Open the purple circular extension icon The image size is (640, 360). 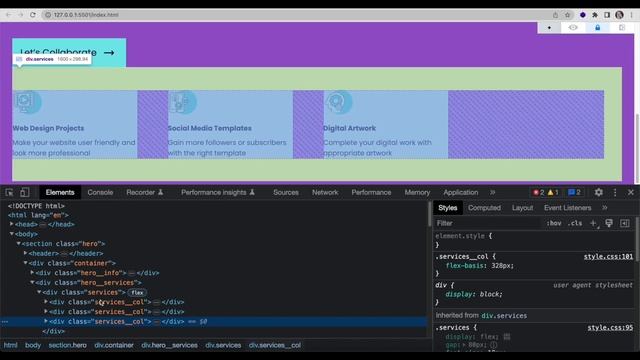[582, 15]
